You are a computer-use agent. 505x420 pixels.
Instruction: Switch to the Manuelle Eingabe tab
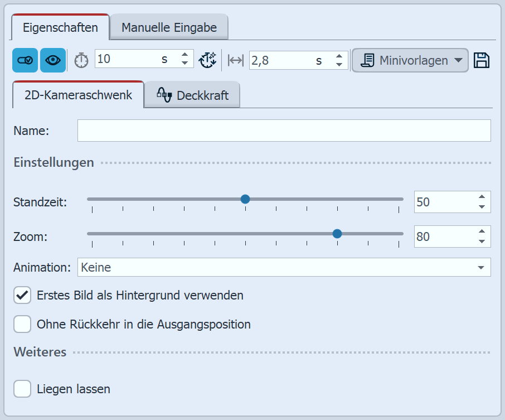click(x=168, y=27)
